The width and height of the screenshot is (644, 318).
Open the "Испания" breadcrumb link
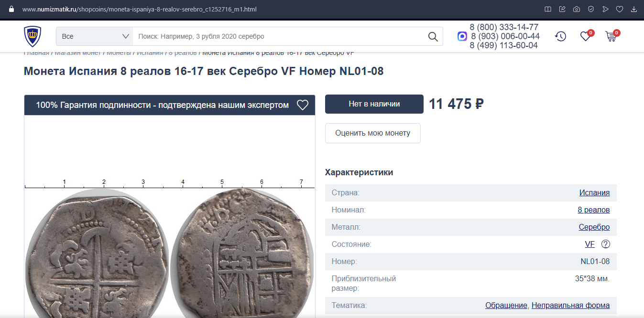tap(150, 53)
